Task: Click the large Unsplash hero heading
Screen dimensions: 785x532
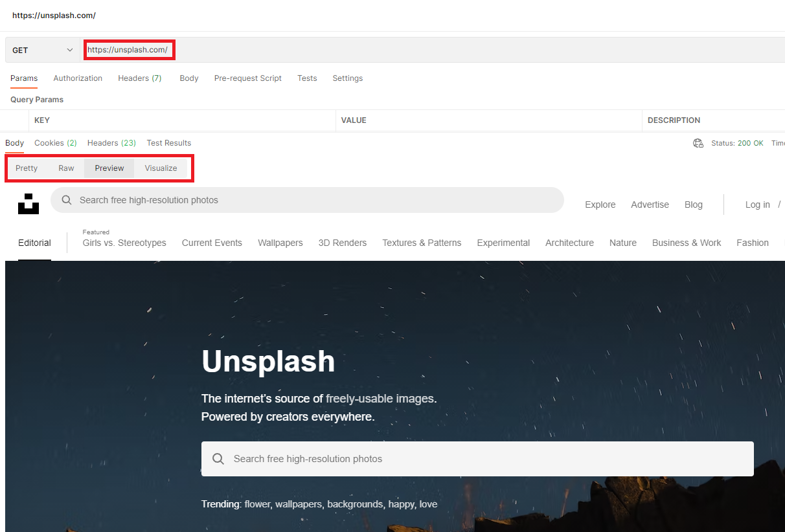Action: [268, 361]
